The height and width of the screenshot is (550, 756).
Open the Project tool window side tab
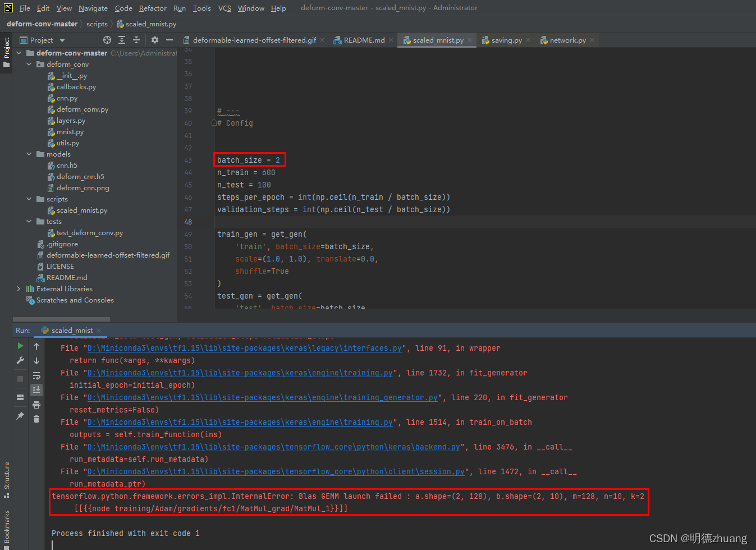[7, 52]
